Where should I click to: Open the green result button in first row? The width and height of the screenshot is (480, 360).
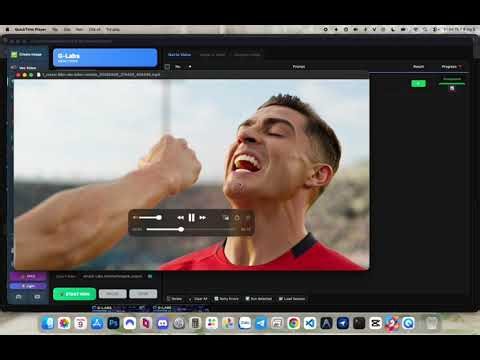click(x=418, y=83)
